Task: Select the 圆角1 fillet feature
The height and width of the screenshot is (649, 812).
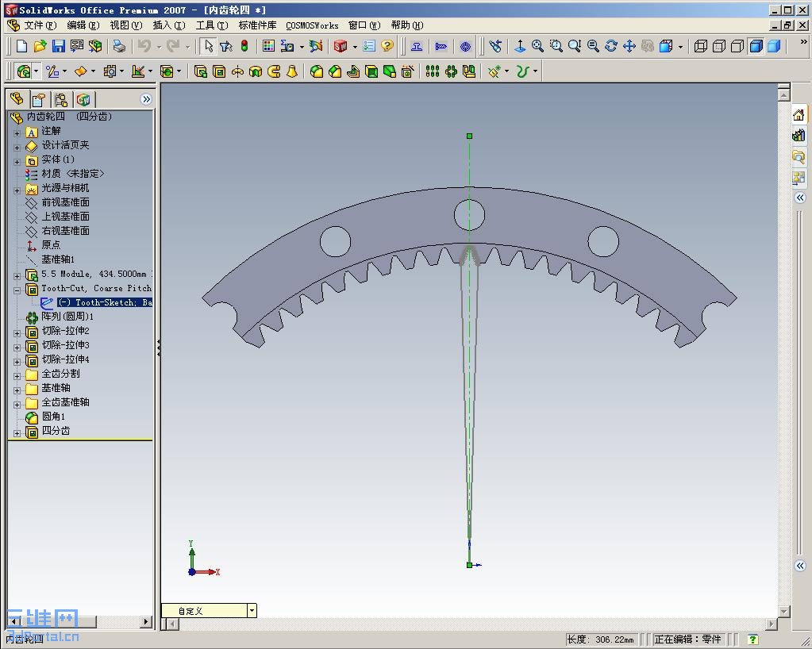Action: [53, 417]
